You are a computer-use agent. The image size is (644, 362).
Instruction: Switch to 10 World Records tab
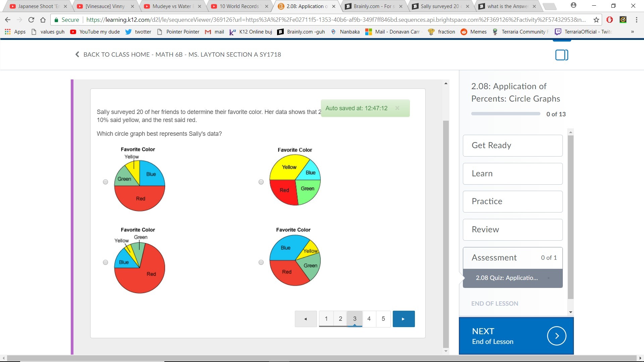click(239, 6)
